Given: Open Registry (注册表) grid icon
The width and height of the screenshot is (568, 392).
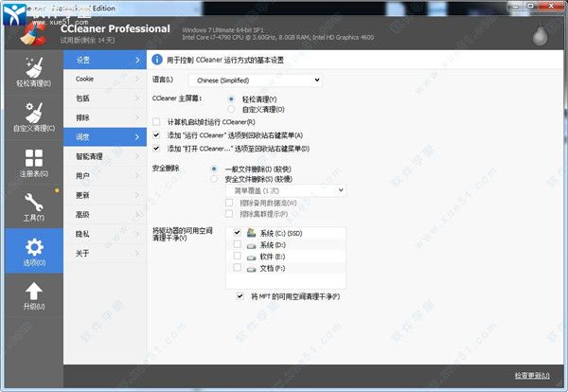Looking at the screenshot, I should pyautogui.click(x=34, y=158).
